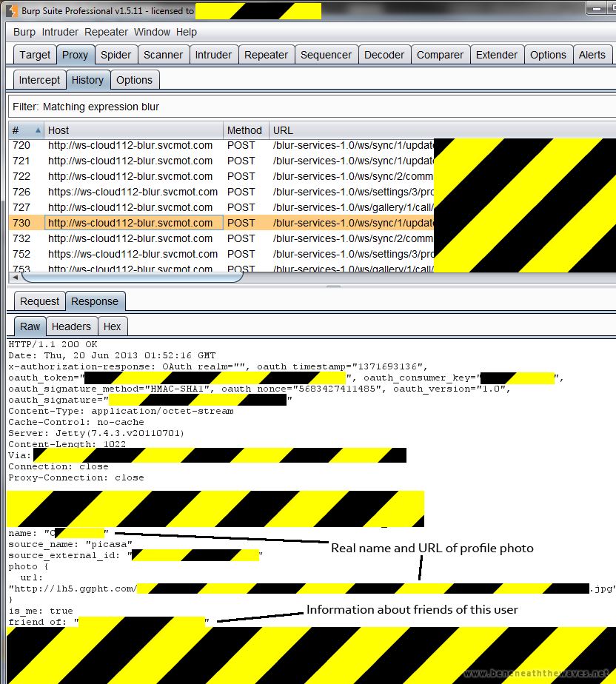The image size is (616, 684).
Task: Click the 'source_name: "picasa"' line
Action: coord(70,544)
